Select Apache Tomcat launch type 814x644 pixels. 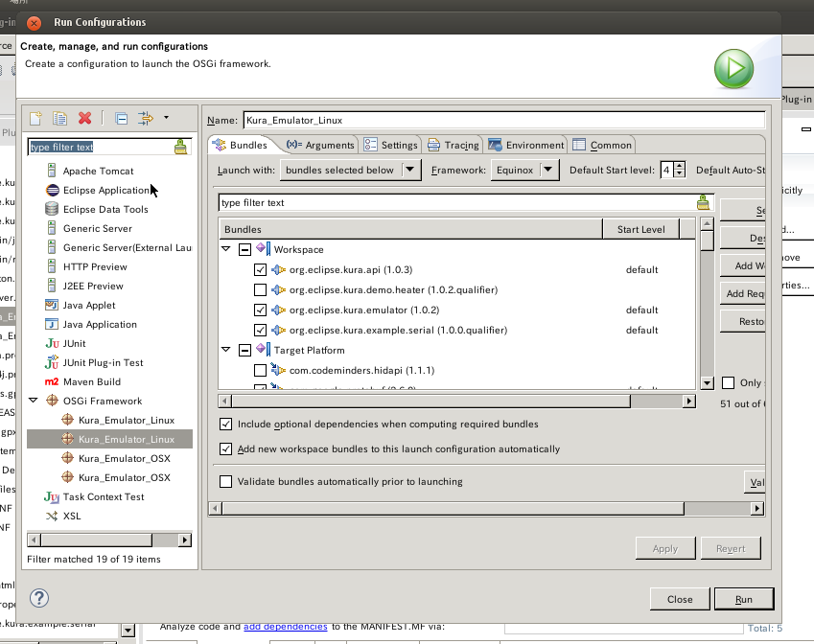click(x=98, y=171)
